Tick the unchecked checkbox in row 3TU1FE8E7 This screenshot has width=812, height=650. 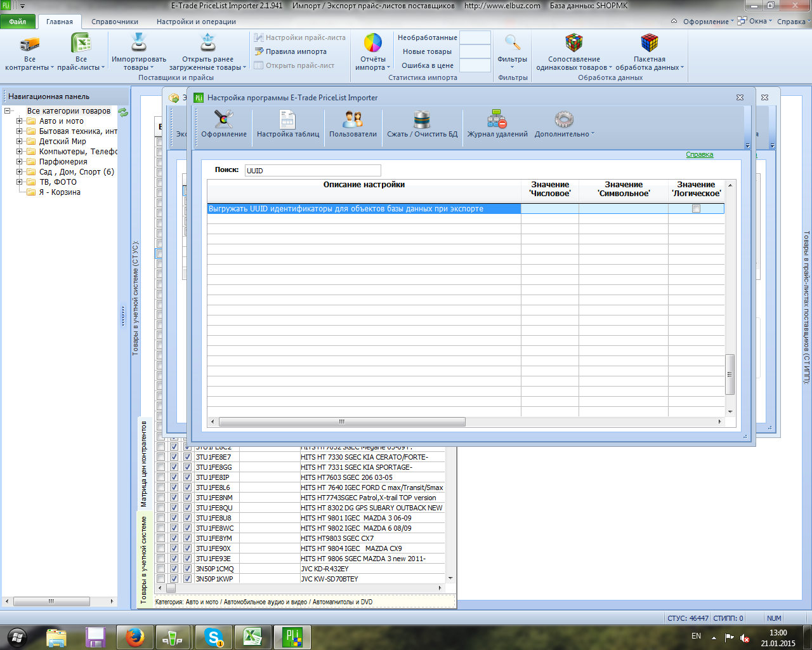[x=161, y=457]
